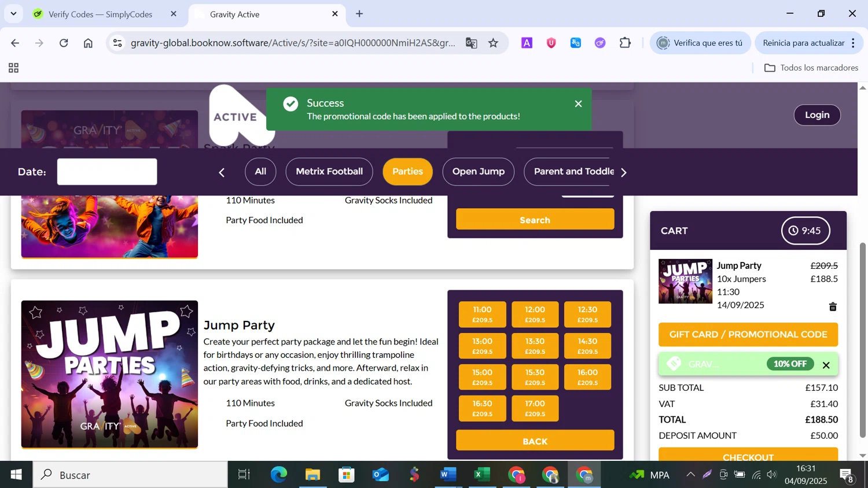The image size is (868, 488).
Task: Close the Gravity Active tab
Action: [334, 14]
